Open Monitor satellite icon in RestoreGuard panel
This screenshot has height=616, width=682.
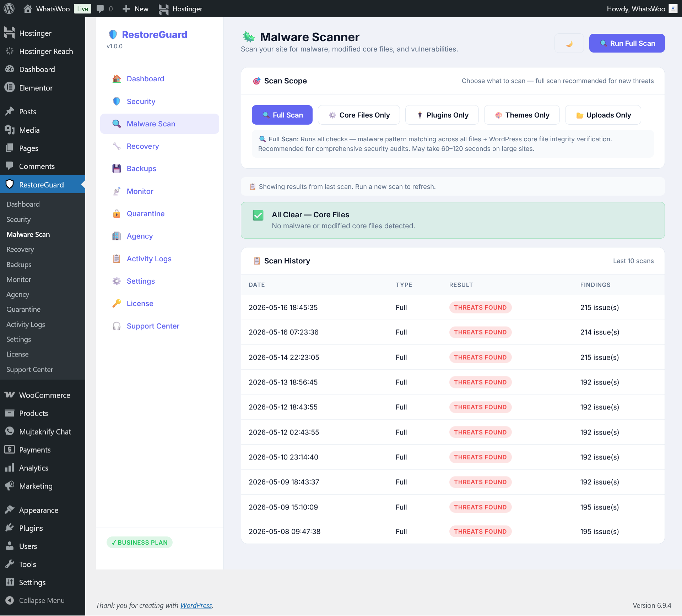click(117, 191)
